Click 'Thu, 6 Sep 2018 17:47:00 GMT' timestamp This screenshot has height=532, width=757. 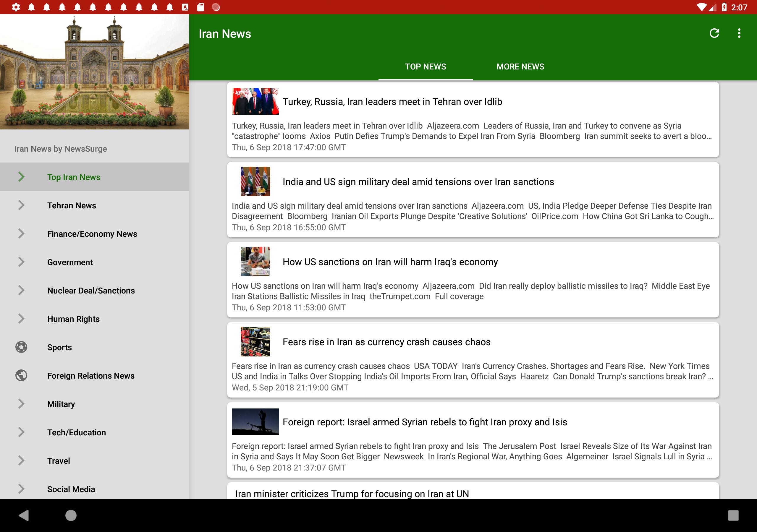[289, 147]
